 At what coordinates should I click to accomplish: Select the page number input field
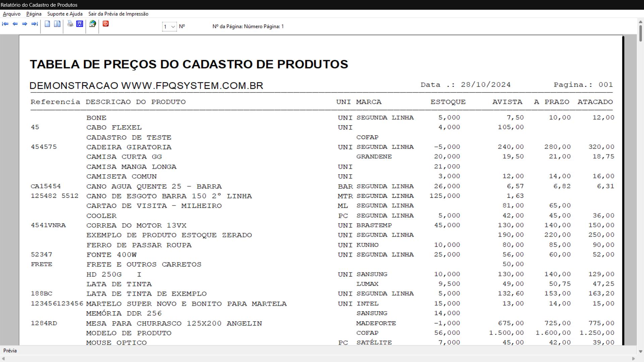point(166,26)
